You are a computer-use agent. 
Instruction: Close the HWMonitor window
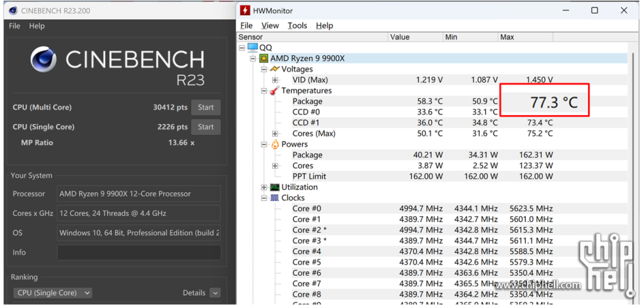tap(624, 11)
